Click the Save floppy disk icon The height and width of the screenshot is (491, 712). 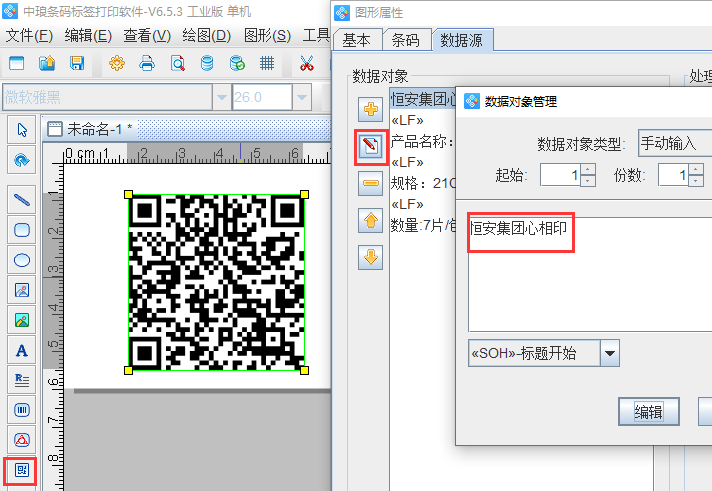(x=77, y=63)
